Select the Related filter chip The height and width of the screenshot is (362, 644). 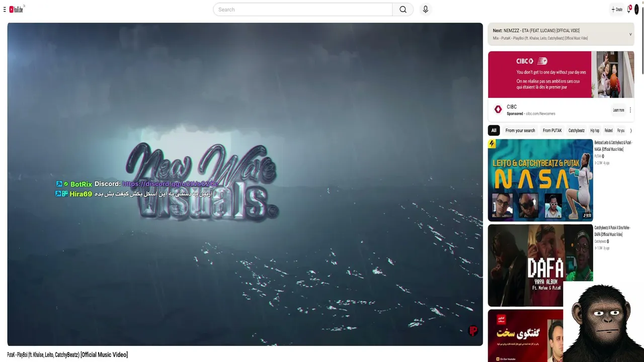tap(609, 131)
